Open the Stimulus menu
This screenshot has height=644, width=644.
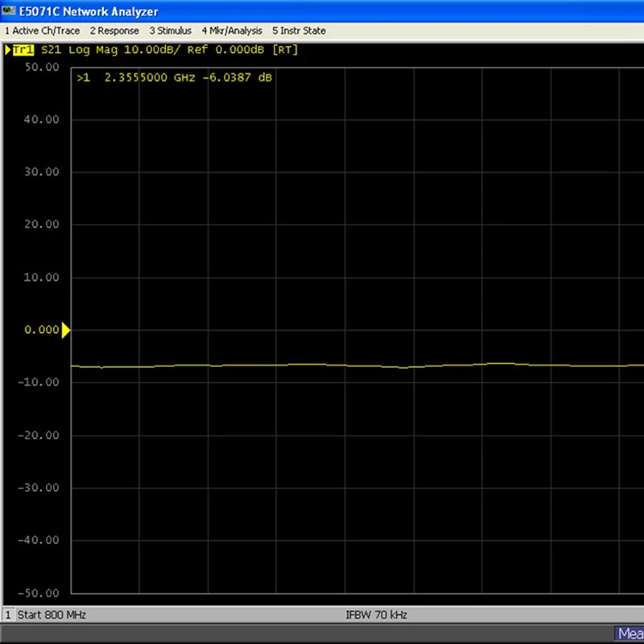(170, 31)
